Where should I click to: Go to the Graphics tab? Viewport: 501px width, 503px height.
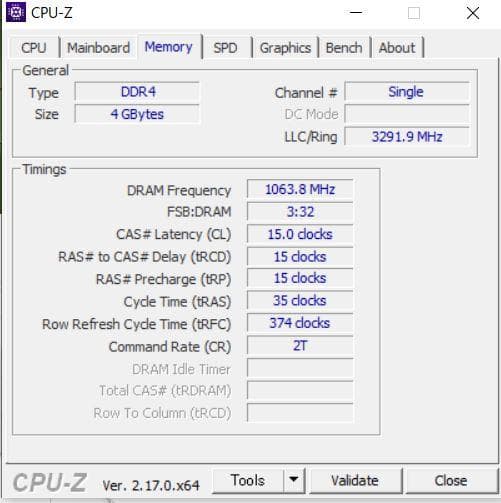(285, 48)
